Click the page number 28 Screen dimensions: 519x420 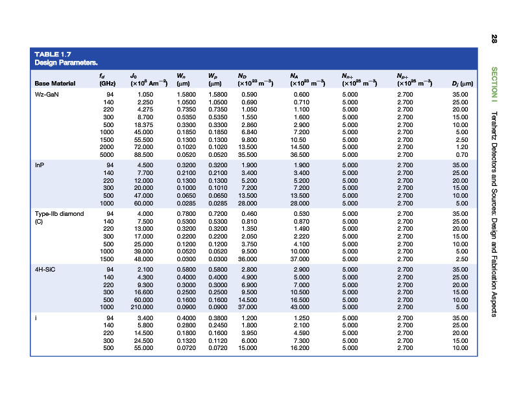click(x=494, y=39)
